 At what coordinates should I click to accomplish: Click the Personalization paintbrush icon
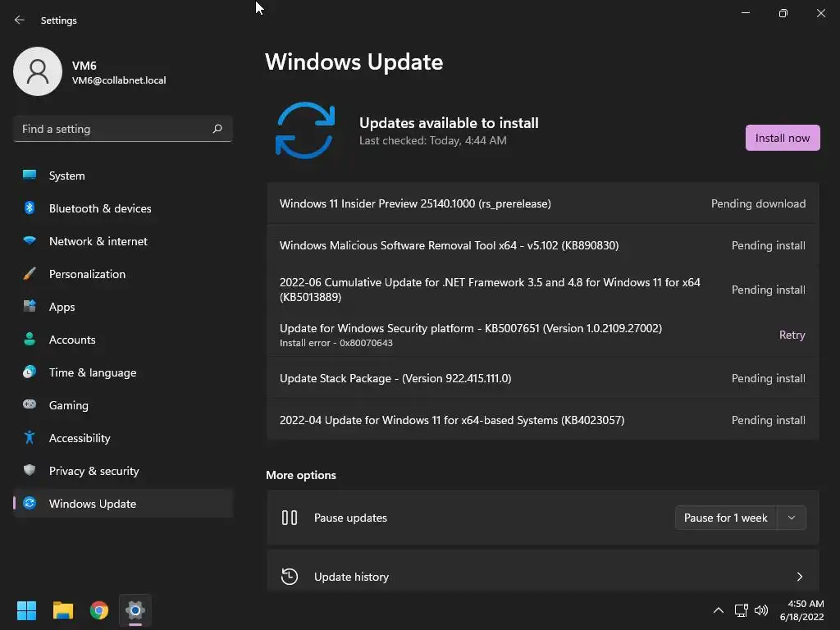(30, 274)
